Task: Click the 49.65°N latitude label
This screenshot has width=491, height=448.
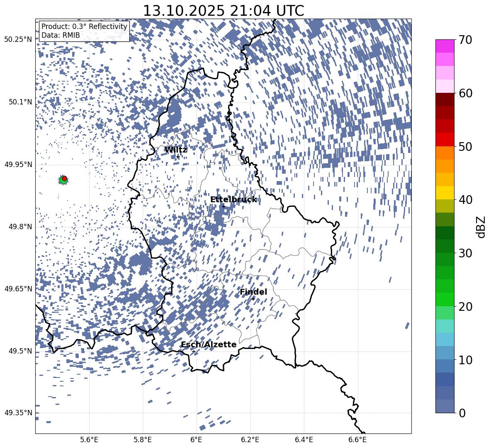Action: (18, 289)
